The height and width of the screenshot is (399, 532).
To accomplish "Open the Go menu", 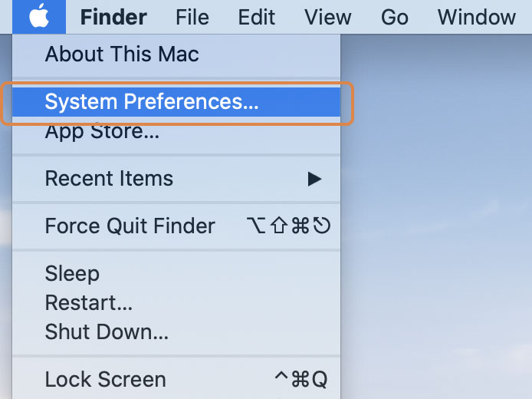I will pyautogui.click(x=394, y=17).
